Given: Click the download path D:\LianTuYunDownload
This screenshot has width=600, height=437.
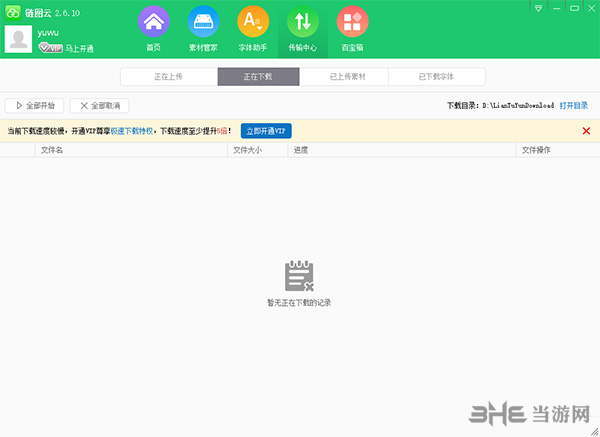Looking at the screenshot, I should click(518, 106).
